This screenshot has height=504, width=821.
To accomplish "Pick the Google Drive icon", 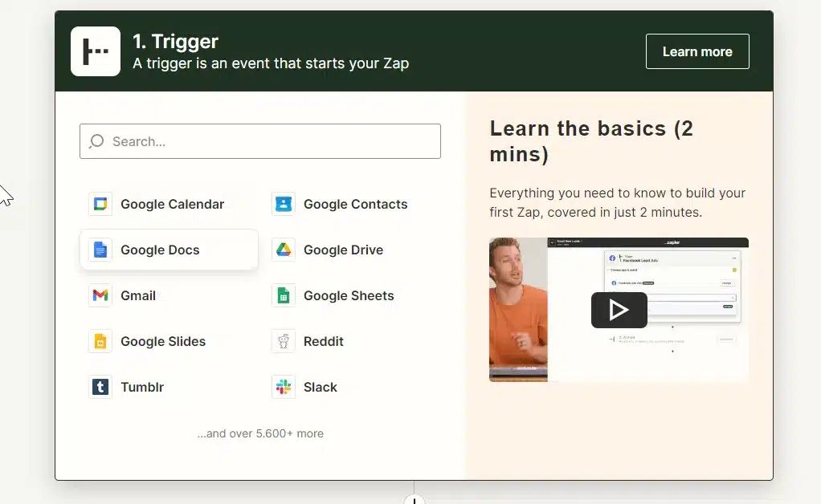I will [284, 250].
